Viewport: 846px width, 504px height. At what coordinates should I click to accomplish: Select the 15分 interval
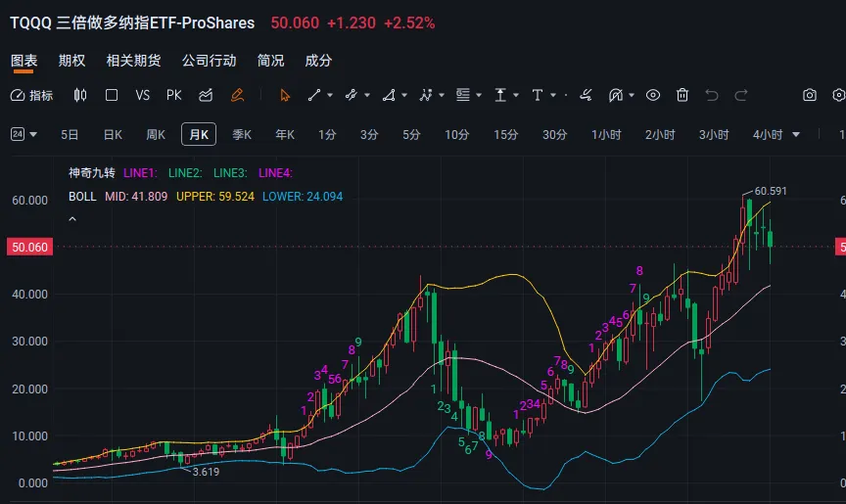pyautogui.click(x=505, y=135)
